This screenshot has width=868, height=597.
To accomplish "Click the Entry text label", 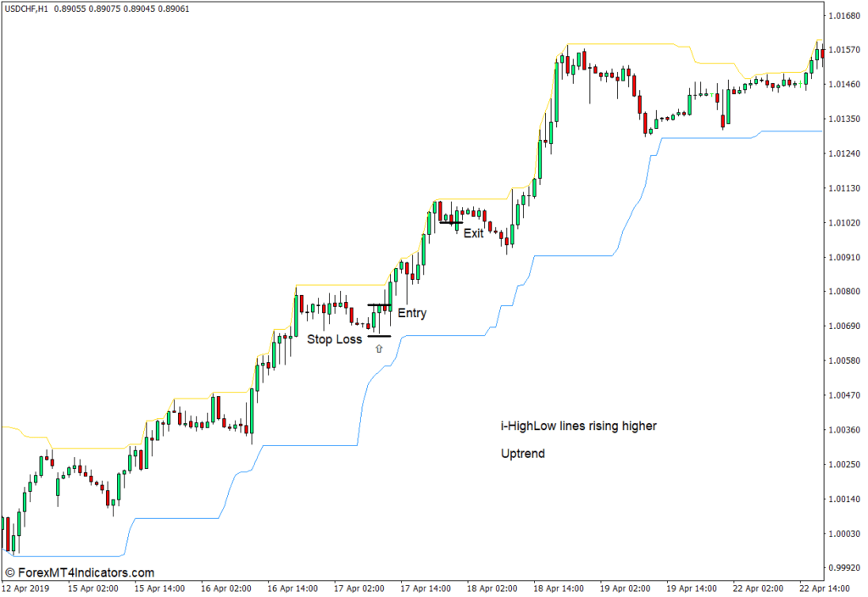I will (x=412, y=314).
